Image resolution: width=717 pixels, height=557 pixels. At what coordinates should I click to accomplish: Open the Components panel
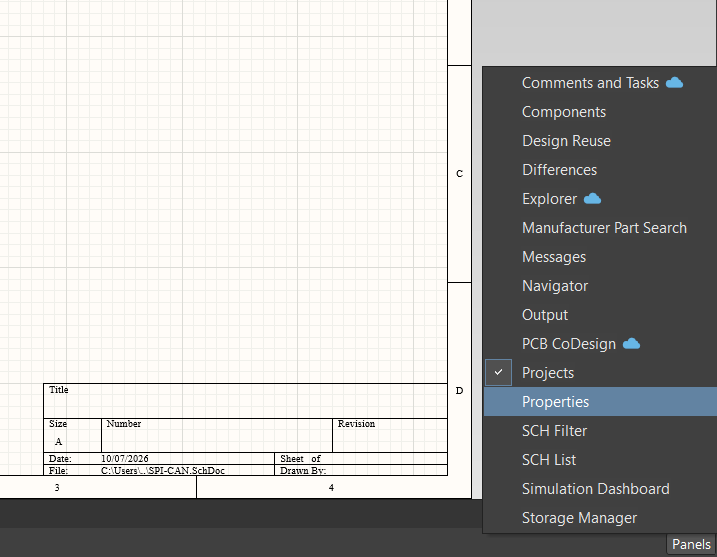[600, 112]
